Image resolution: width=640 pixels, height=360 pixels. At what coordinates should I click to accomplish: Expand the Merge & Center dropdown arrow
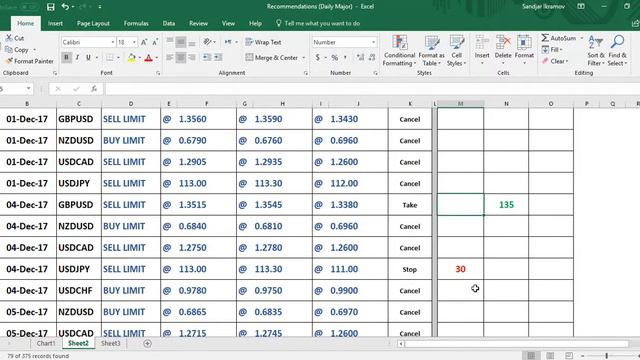pyautogui.click(x=303, y=58)
